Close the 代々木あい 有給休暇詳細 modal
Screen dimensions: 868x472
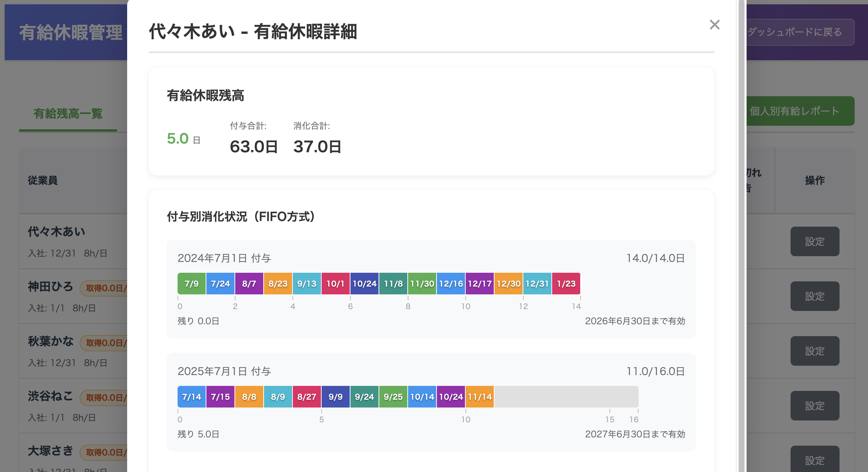[715, 25]
